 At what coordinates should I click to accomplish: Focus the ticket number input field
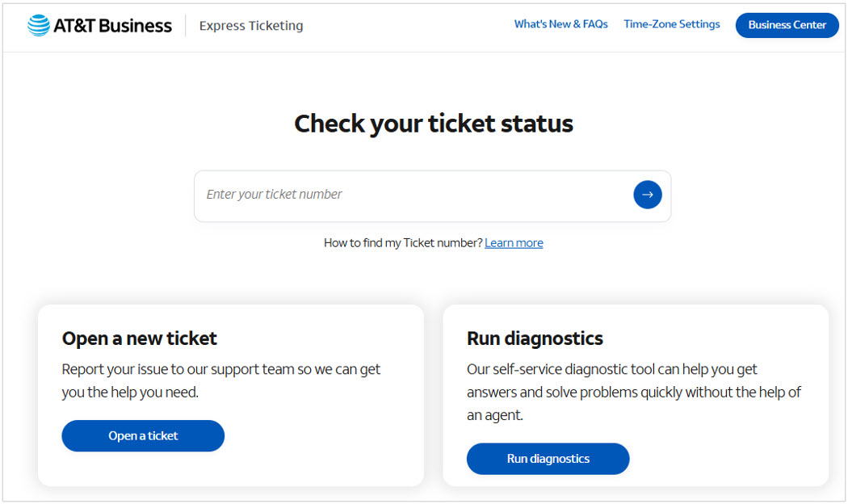(x=414, y=195)
